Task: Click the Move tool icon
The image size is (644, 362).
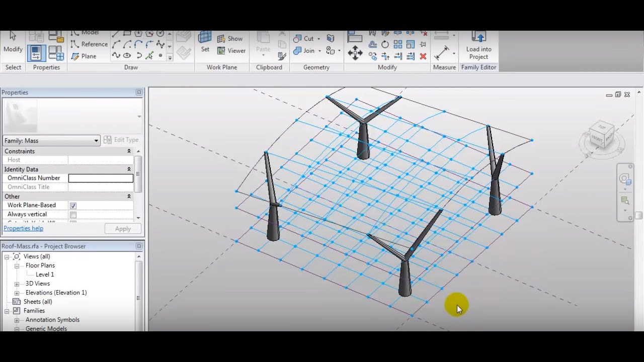Action: pyautogui.click(x=355, y=53)
